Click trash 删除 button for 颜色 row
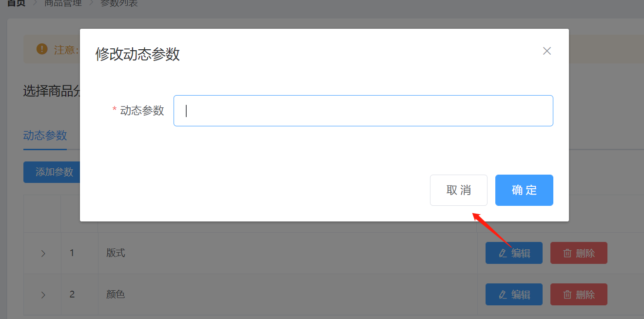Image resolution: width=644 pixels, height=319 pixels. 579,295
